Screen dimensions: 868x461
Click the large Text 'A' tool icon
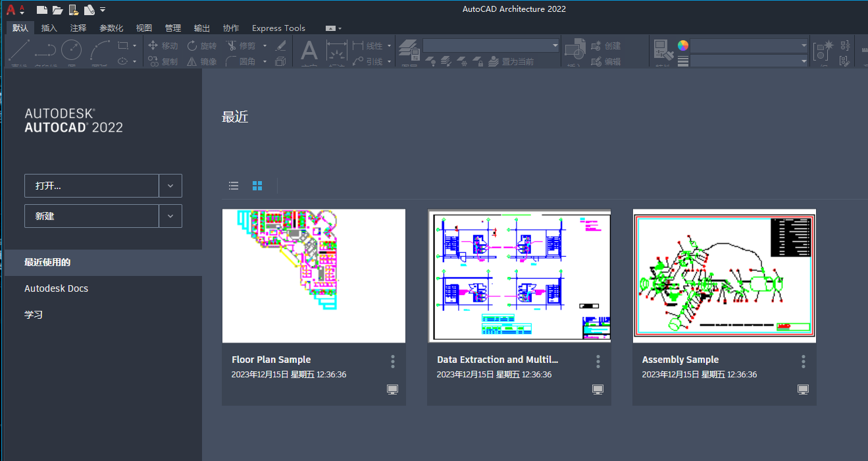[309, 50]
